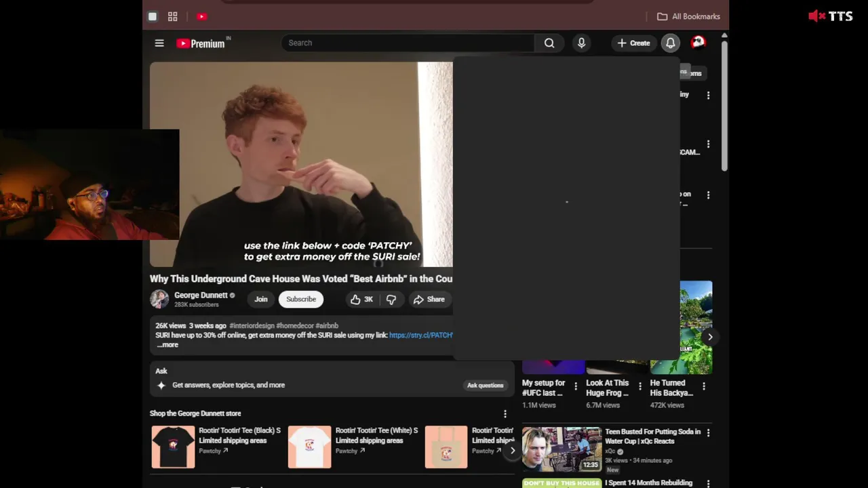Subscribe to George Dunnett
This screenshot has width=868, height=488.
301,300
